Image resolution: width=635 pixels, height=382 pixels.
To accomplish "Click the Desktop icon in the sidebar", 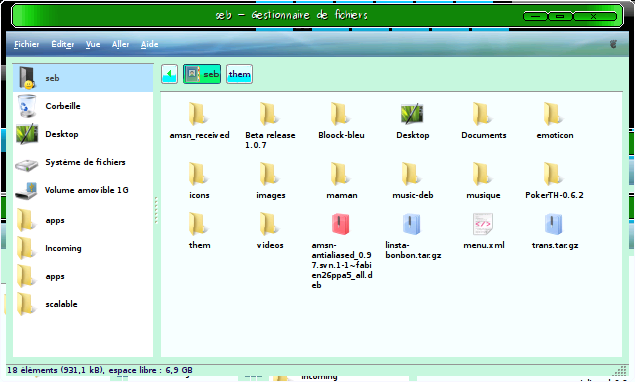I will tap(27, 134).
